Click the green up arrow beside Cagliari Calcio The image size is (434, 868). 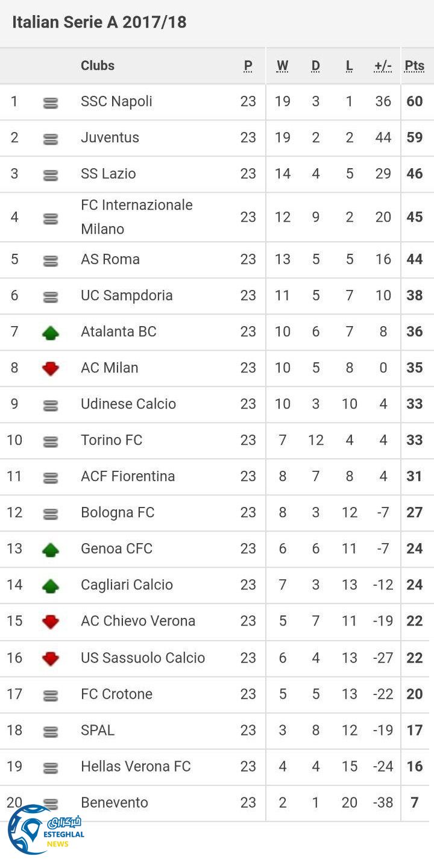coord(51,585)
